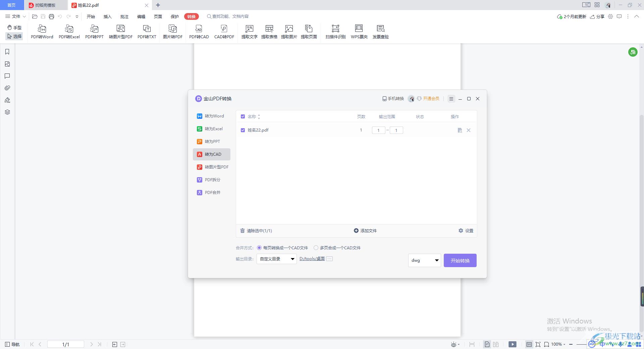Collapse the ribbon with the chevron
Image resolution: width=644 pixels, height=349 pixels.
(637, 16)
